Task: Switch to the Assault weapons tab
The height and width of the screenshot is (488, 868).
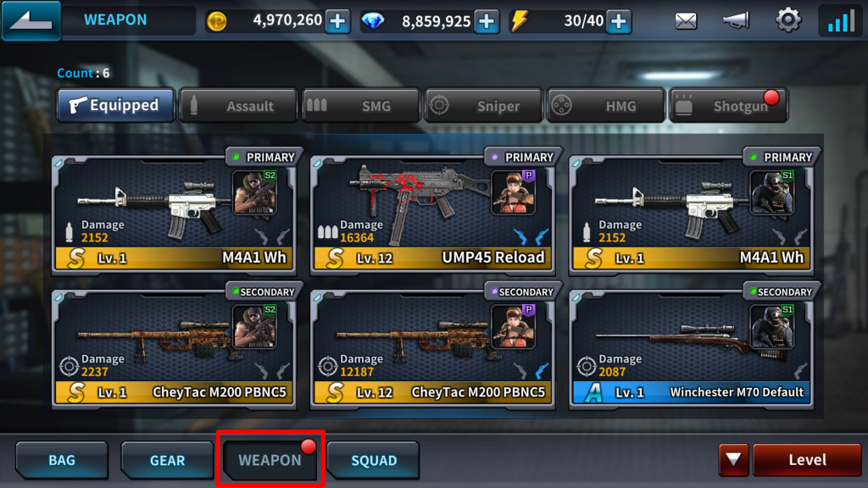Action: [x=238, y=105]
